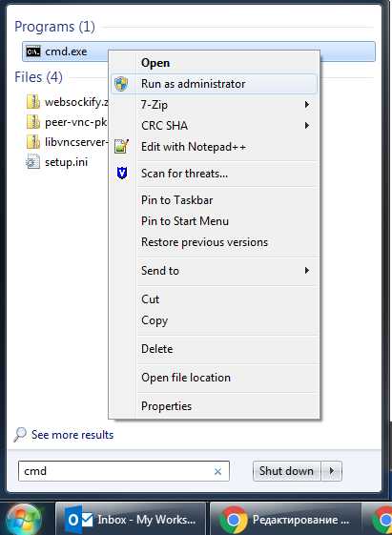Open the Shut down options arrow

click(331, 471)
